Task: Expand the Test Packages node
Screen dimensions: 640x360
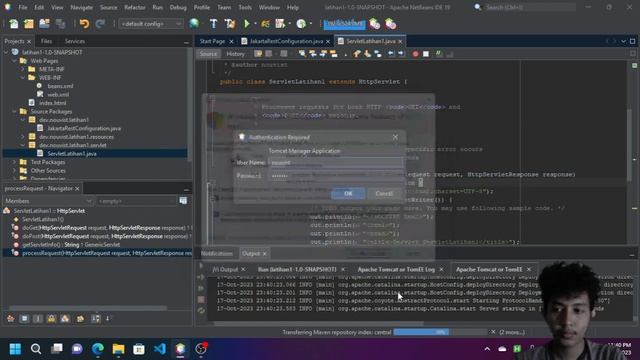Action: 14,162
